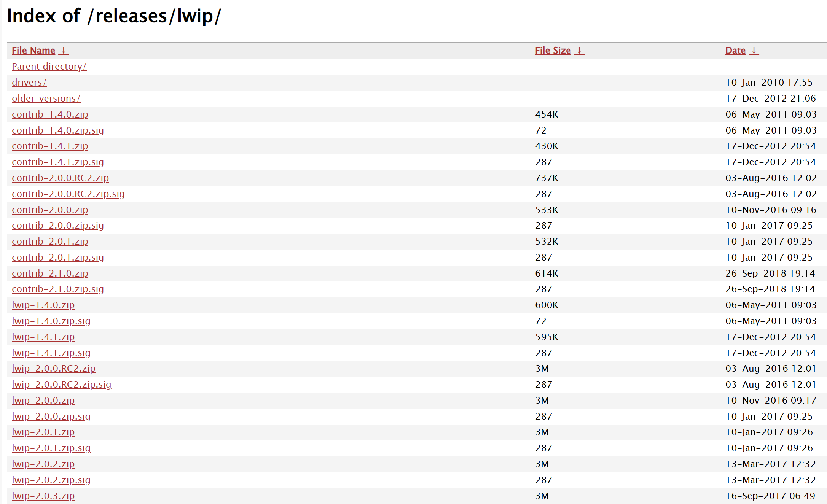827x504 pixels.
Task: Sort the listing by Date header
Action: (735, 51)
